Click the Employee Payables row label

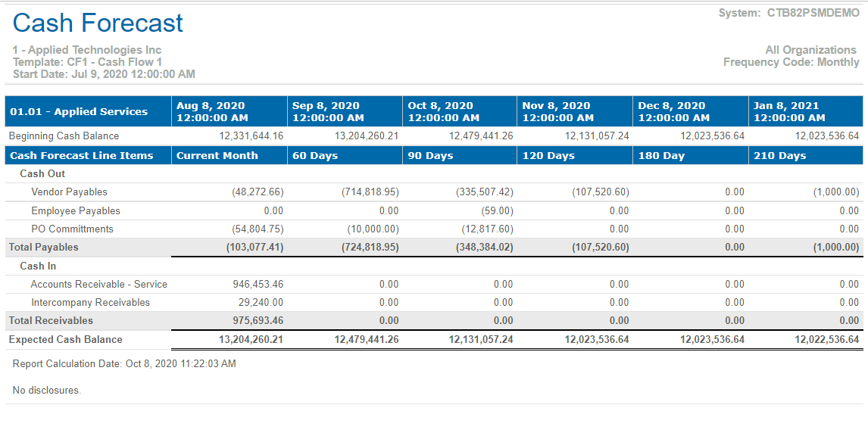[x=76, y=210]
